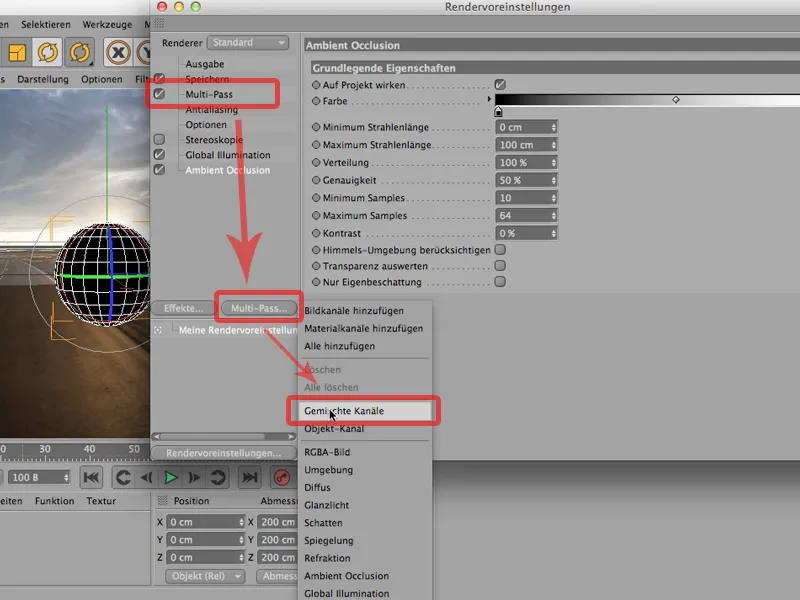800x600 pixels.
Task: Select RGBA-Bild menu entry
Action: coord(327,452)
